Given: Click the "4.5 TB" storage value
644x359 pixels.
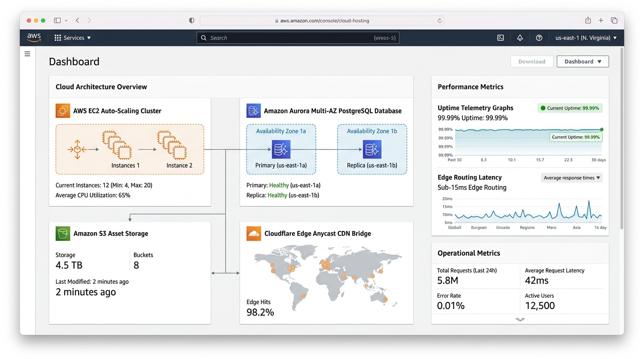Looking at the screenshot, I should pos(69,265).
